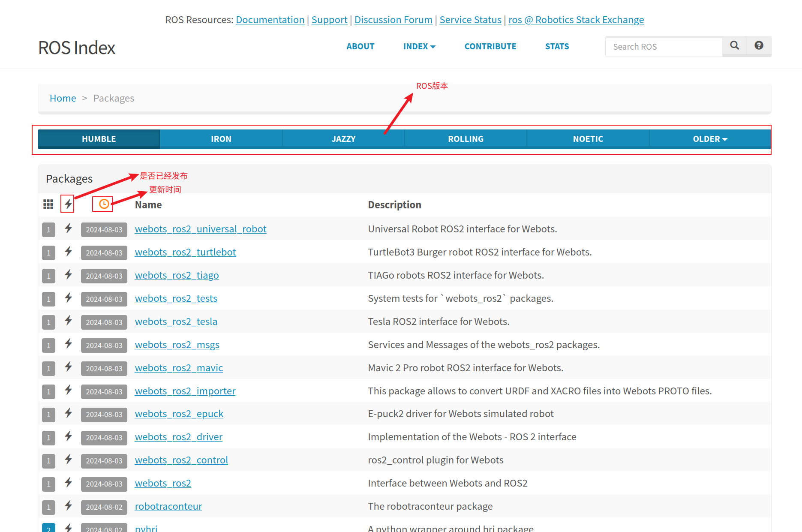Open webots_ros2_tests package page
This screenshot has height=532, width=802.
pyautogui.click(x=176, y=298)
